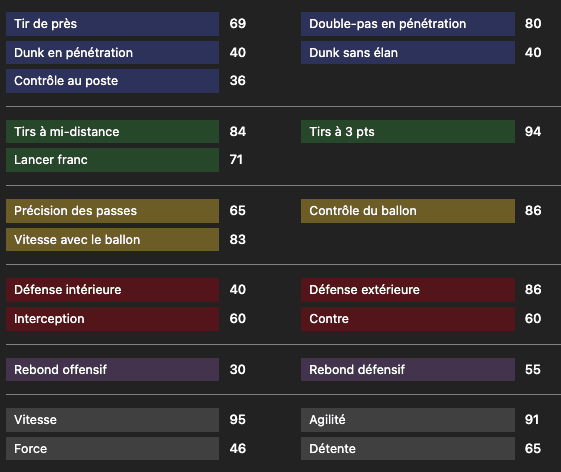Select the Contre attribute bar
Image resolution: width=561 pixels, height=472 pixels.
408,319
